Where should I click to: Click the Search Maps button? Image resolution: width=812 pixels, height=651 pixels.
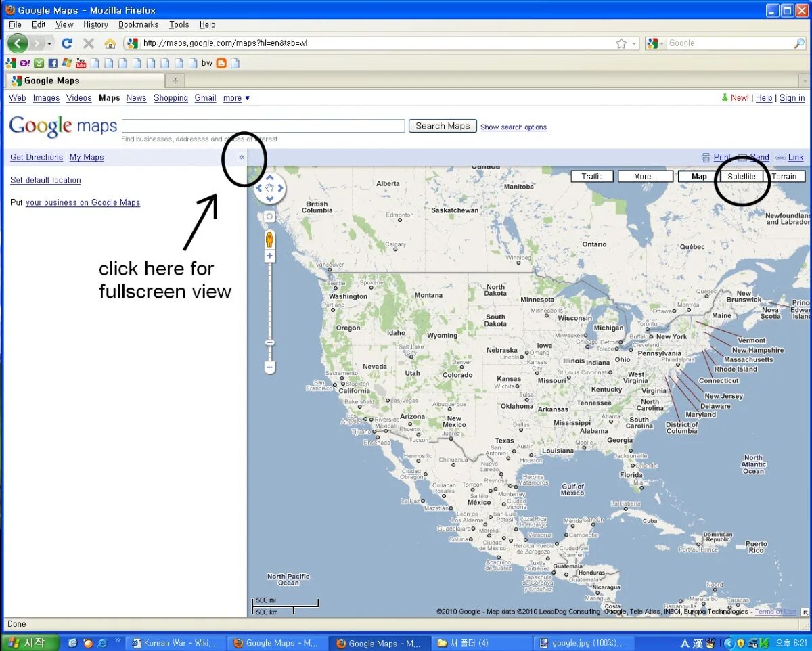(443, 126)
